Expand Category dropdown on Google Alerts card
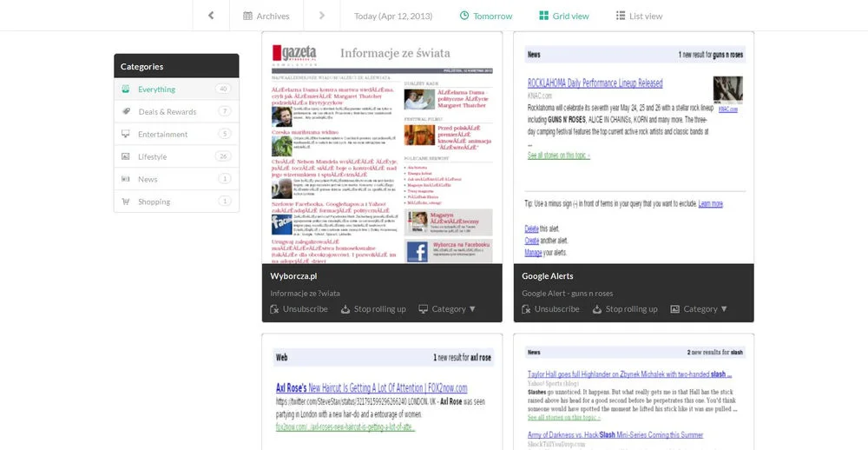 point(698,309)
